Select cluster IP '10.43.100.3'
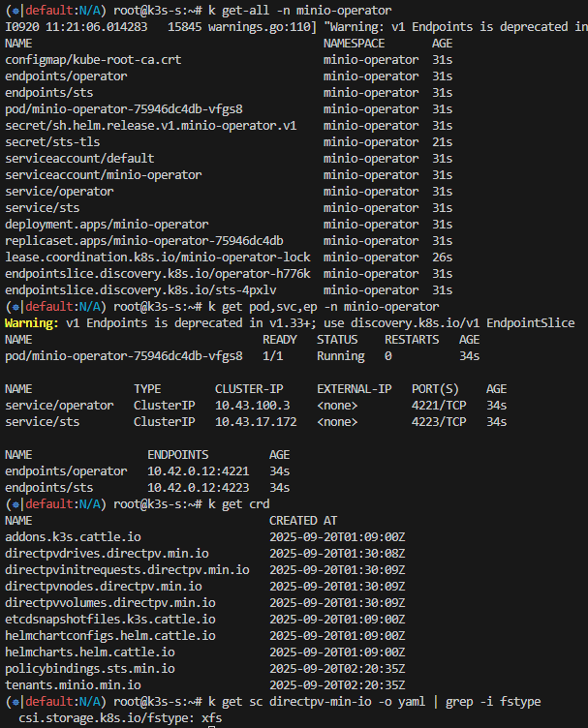The height and width of the screenshot is (728, 588). (x=252, y=406)
